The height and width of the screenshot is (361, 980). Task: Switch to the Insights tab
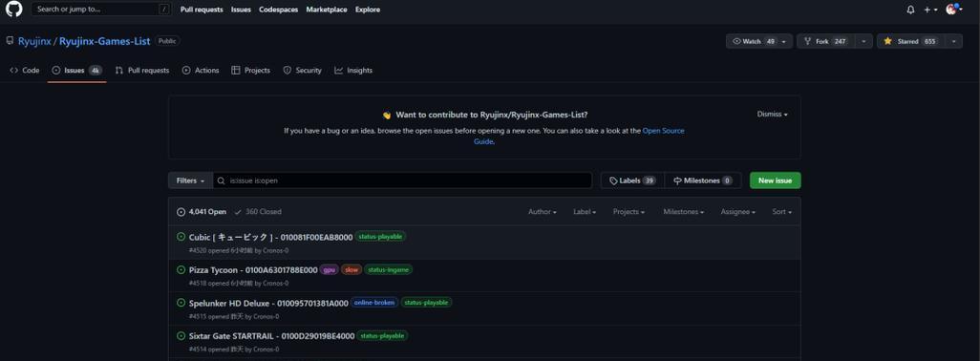(x=353, y=71)
